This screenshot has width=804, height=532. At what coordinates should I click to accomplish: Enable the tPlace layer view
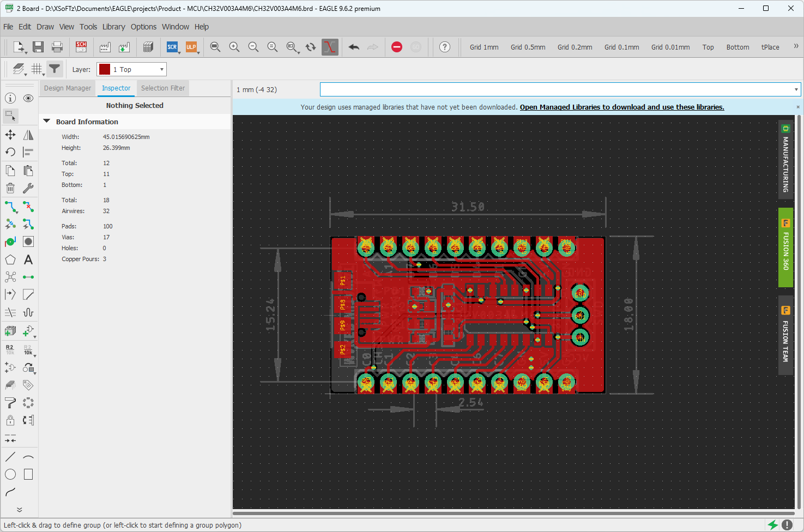click(770, 47)
